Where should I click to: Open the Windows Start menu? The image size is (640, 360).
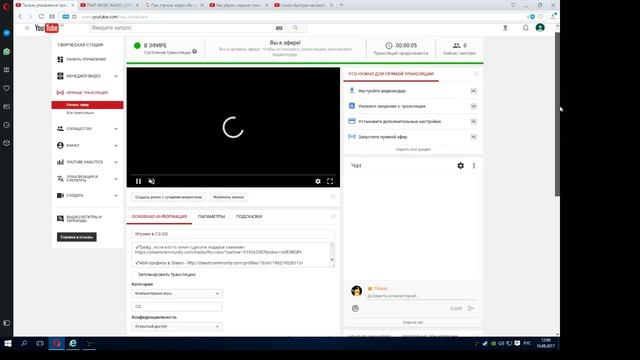tap(8, 343)
